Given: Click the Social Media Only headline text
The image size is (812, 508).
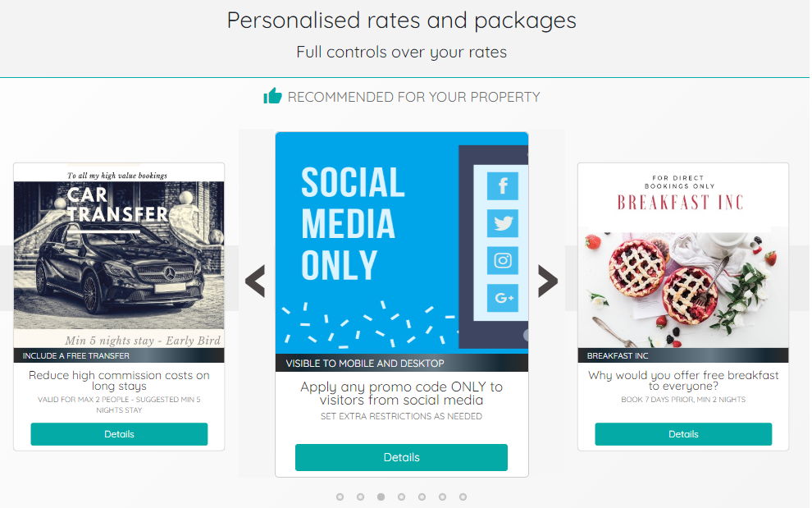Looking at the screenshot, I should pos(353,224).
